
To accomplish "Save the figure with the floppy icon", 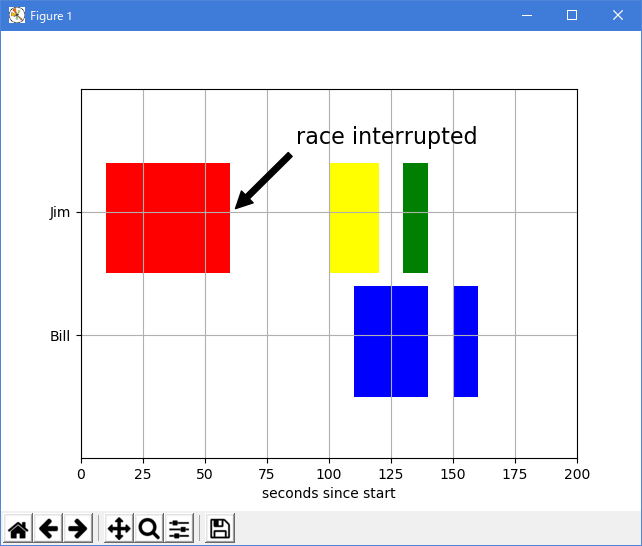I will (x=220, y=528).
